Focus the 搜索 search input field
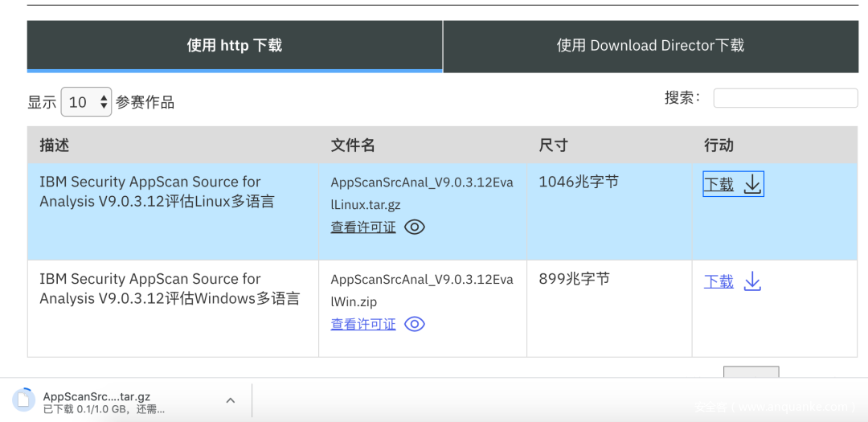The image size is (868, 422). click(x=785, y=98)
